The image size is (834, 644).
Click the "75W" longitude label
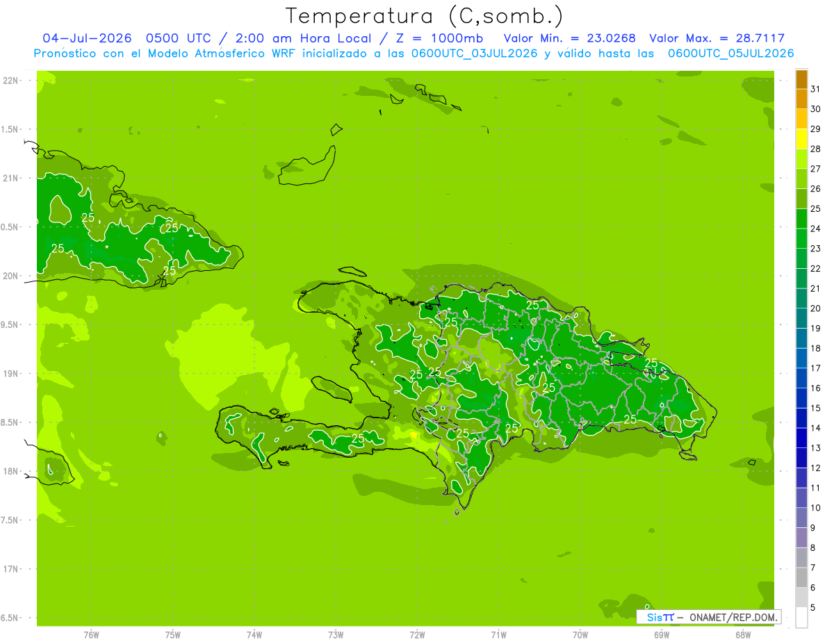[x=173, y=635]
